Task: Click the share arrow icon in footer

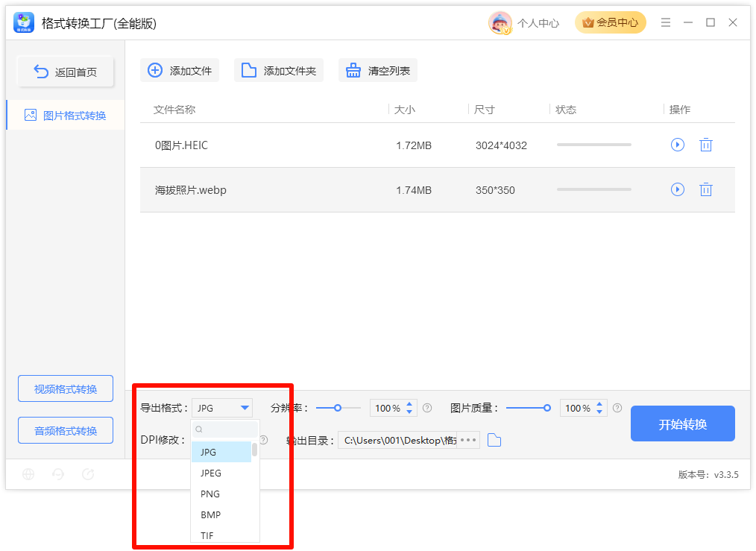Action: (x=88, y=474)
